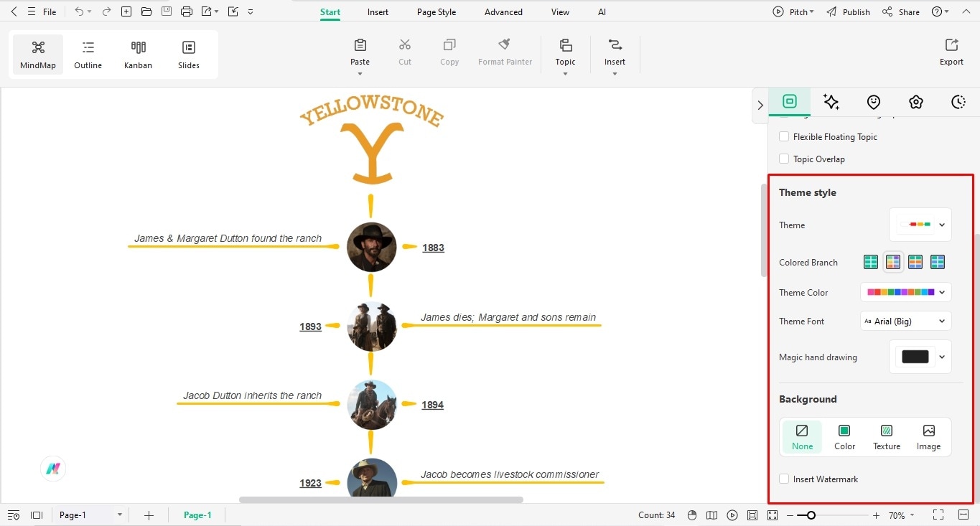This screenshot has height=526, width=980.
Task: Zoom in with the plus icon
Action: 876,515
